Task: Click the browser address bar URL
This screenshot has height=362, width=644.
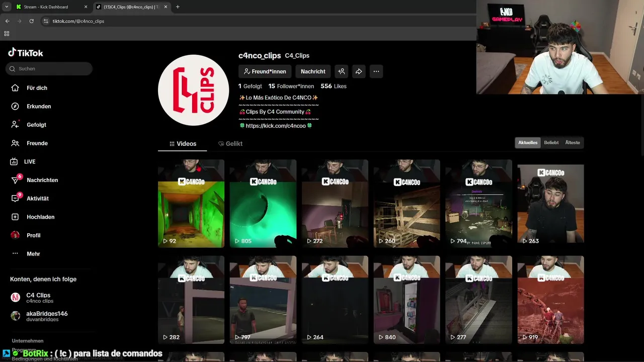Action: coord(78,21)
